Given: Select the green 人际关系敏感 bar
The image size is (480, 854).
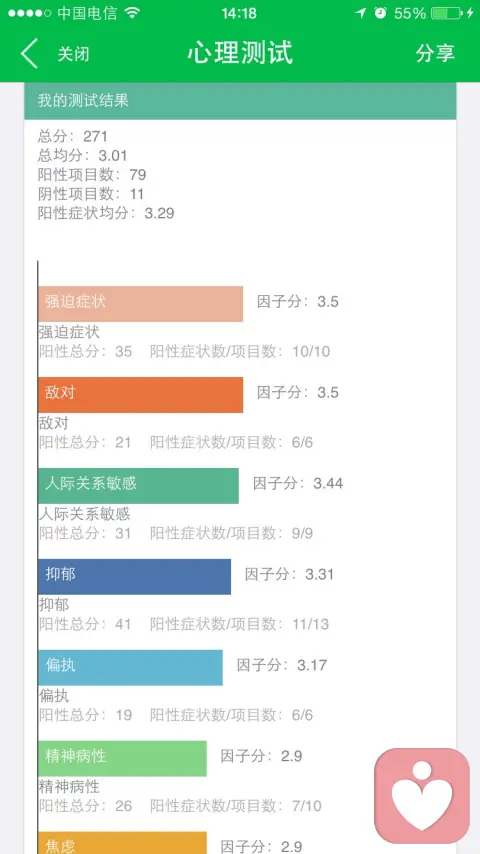Looking at the screenshot, I should pos(138,486).
